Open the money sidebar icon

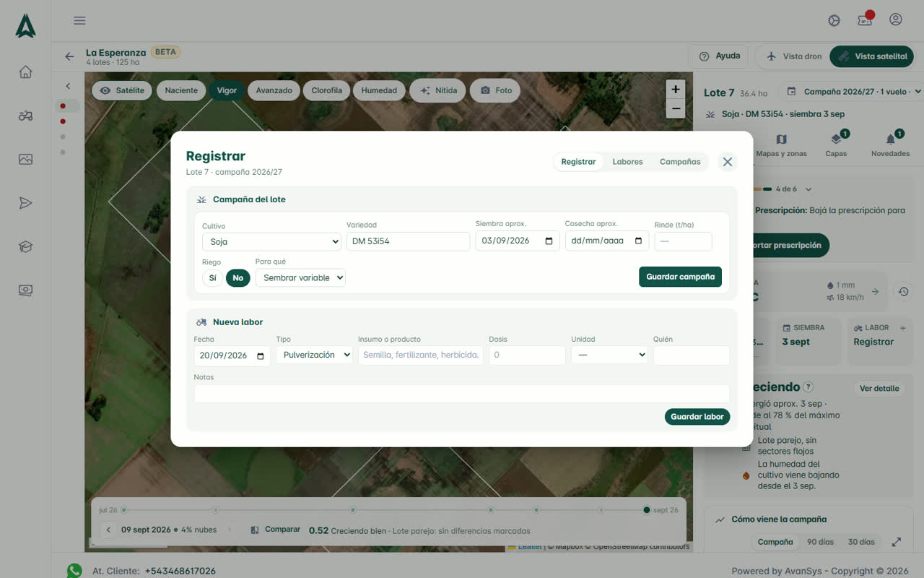click(x=25, y=290)
